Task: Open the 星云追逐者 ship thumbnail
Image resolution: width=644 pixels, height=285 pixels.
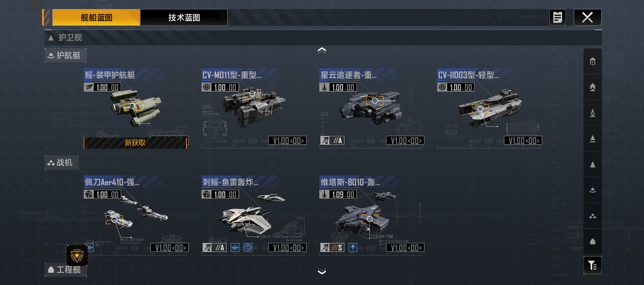Action: click(371, 108)
